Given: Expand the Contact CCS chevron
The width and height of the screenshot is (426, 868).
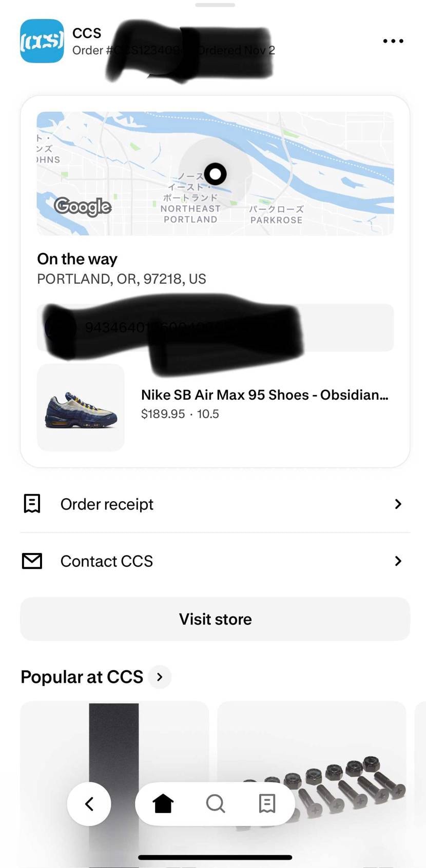Looking at the screenshot, I should click(x=398, y=561).
